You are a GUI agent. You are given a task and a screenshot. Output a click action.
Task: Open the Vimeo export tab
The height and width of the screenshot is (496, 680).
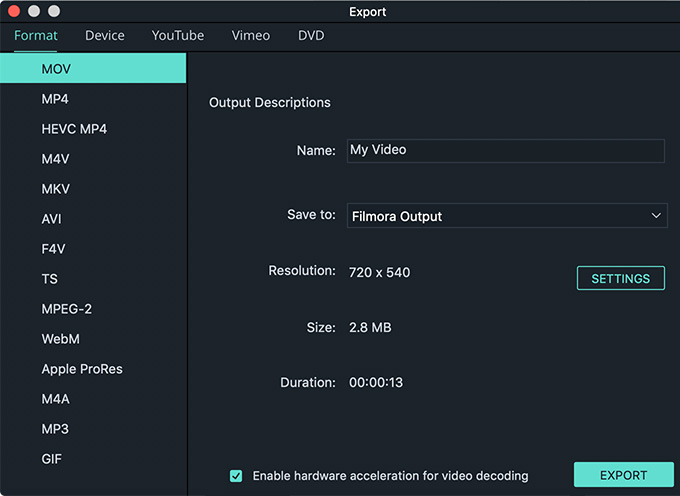click(251, 36)
